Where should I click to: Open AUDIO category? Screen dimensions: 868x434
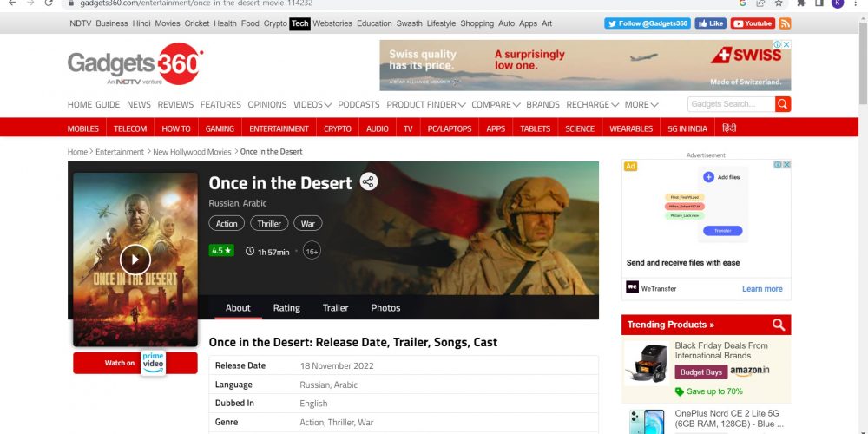pyautogui.click(x=378, y=128)
